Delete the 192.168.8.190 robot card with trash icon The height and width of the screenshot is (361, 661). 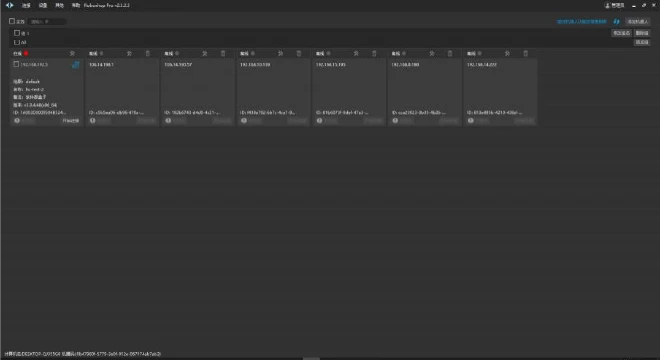click(450, 54)
